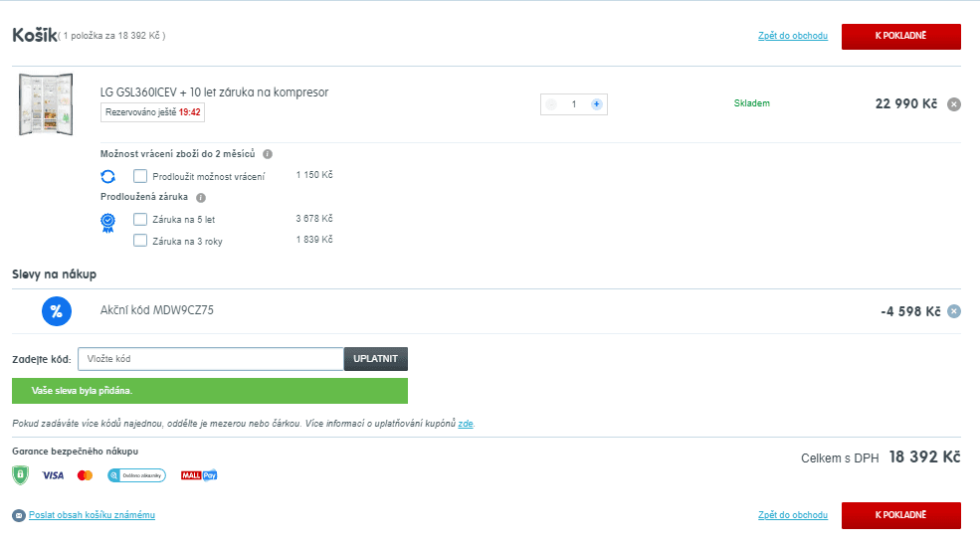The height and width of the screenshot is (547, 980).
Task: Click the blue percent discount icon
Action: pyautogui.click(x=57, y=311)
